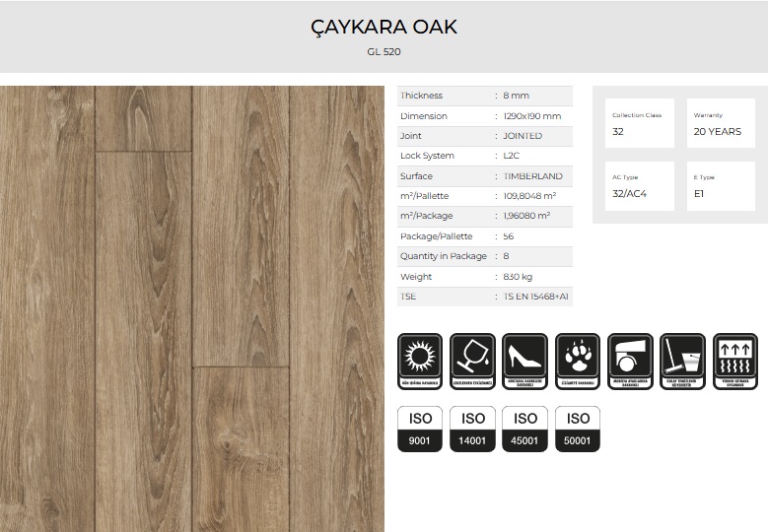Screen dimensions: 768x532
Task: Click the Lock System L2C row
Action: click(484, 156)
